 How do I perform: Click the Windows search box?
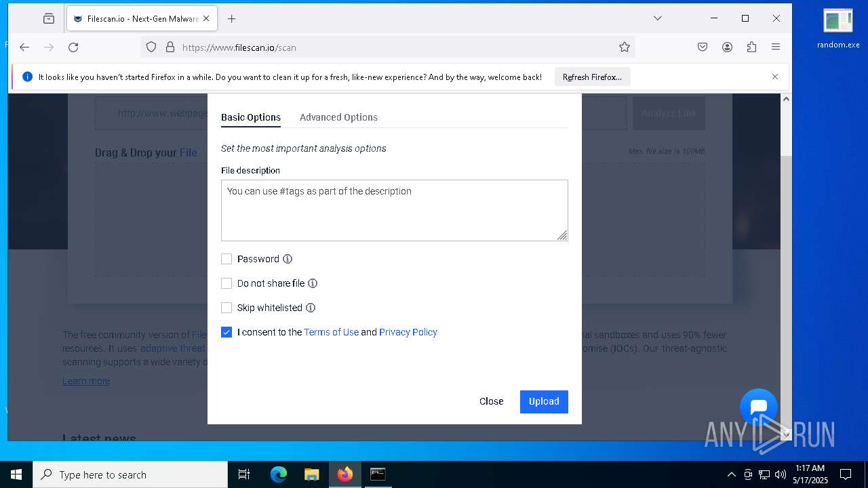point(130,474)
